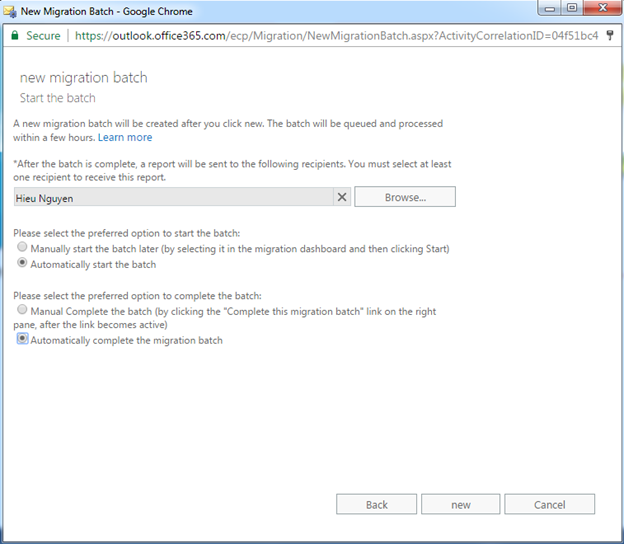The image size is (624, 544).
Task: Click the 'Start the batch' subheading
Action: pos(58,98)
